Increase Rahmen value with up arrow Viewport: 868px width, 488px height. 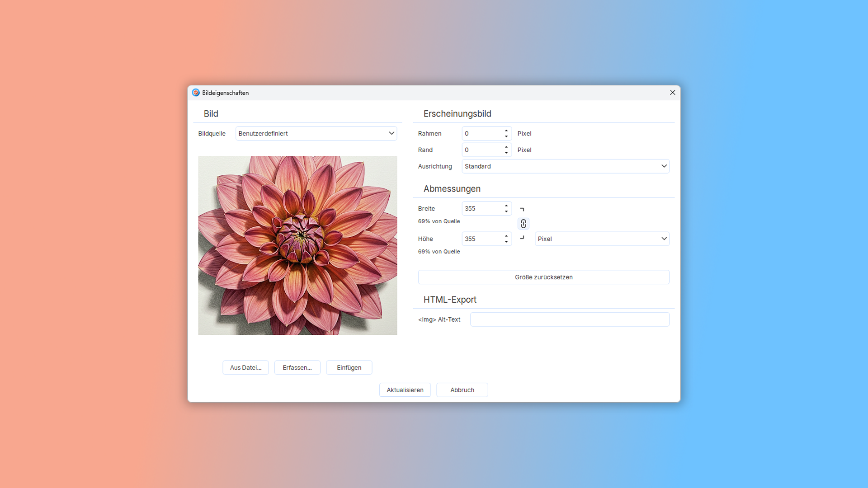pyautogui.click(x=506, y=131)
